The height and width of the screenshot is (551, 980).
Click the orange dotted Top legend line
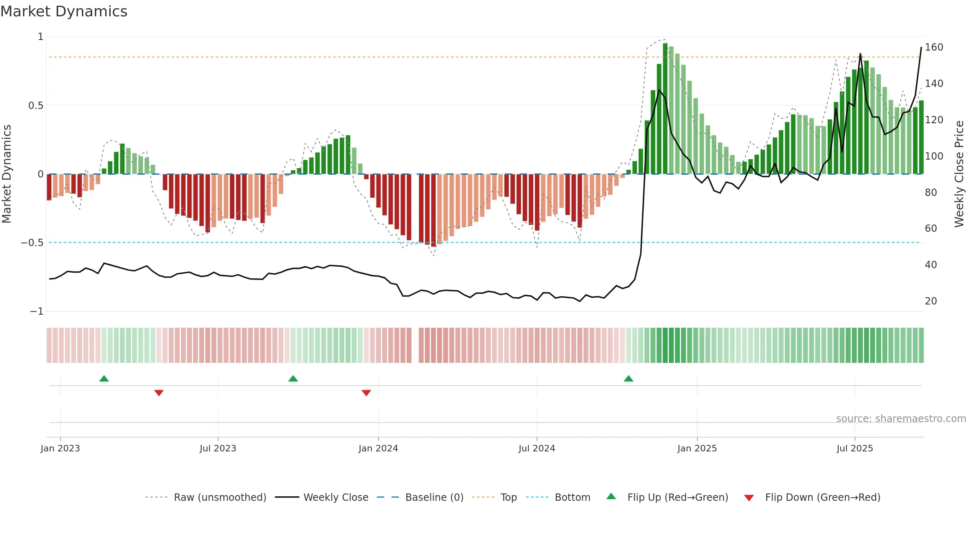click(483, 497)
